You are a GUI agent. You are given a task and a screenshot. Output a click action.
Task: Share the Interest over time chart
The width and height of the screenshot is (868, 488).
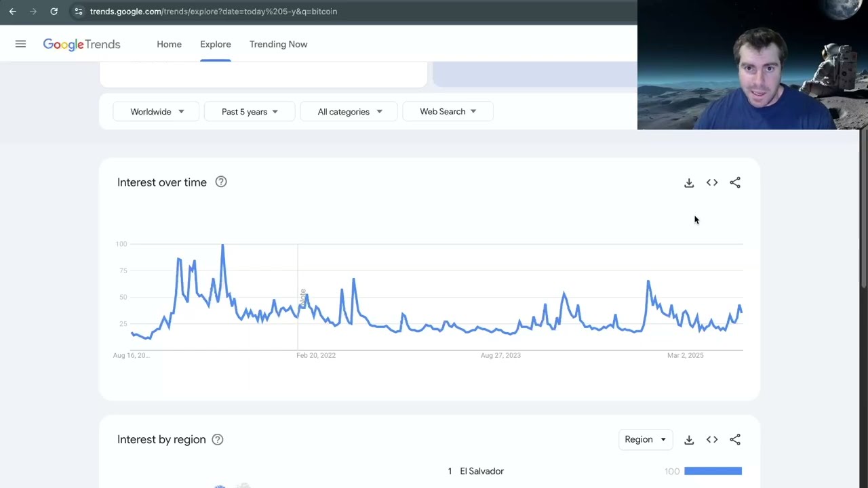tap(735, 182)
